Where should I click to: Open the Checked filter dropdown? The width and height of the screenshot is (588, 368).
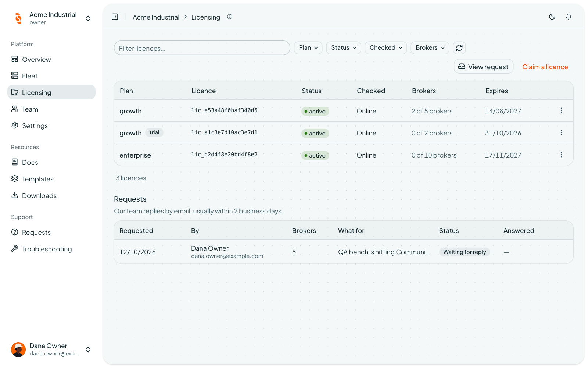(386, 48)
